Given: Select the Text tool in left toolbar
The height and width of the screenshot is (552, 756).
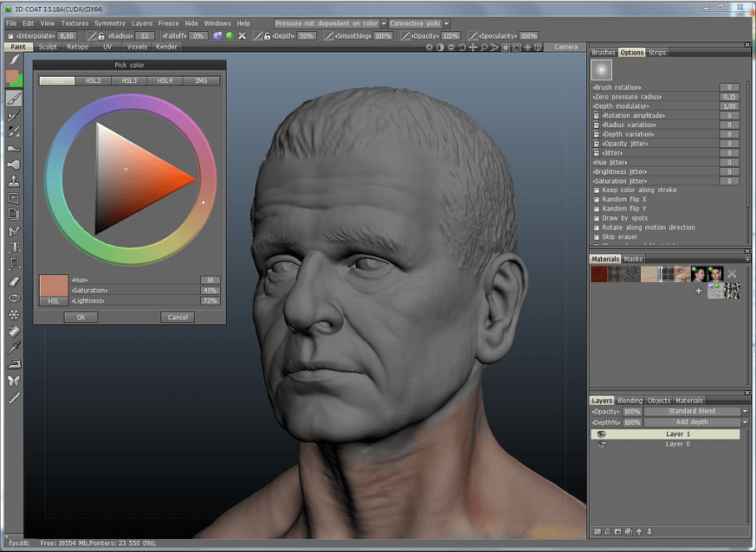Looking at the screenshot, I should coord(14,247).
